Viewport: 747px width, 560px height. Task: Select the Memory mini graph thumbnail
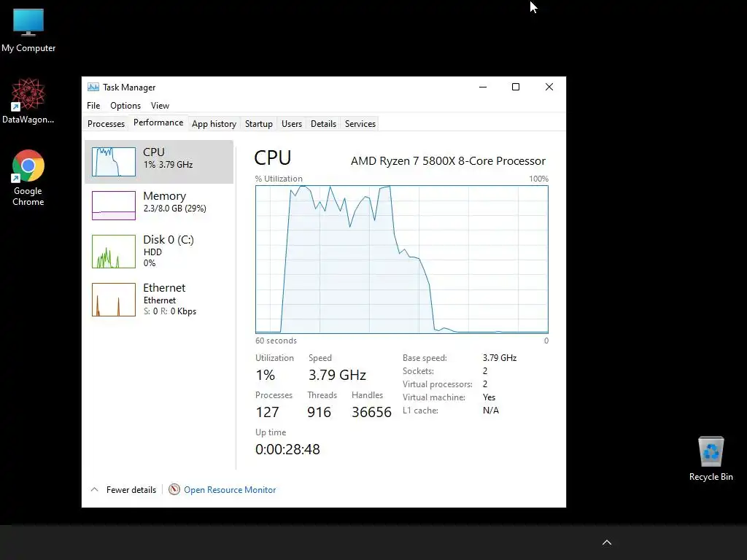pos(113,206)
